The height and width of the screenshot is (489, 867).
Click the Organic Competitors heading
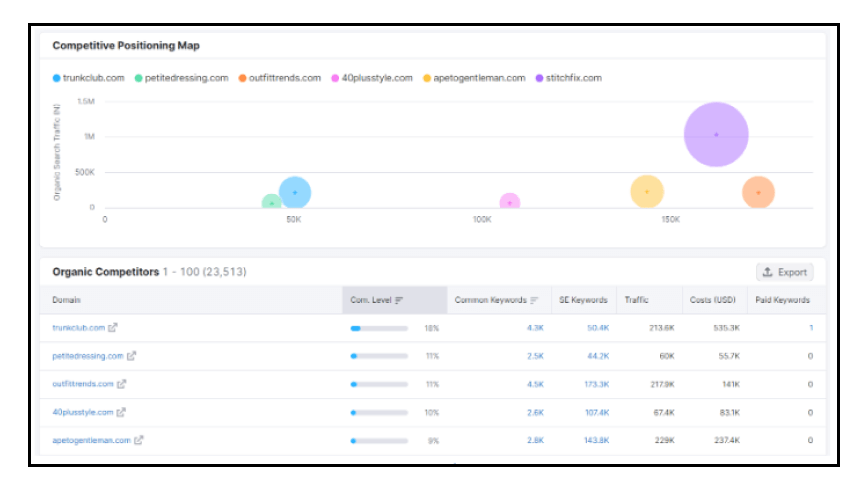coord(106,272)
